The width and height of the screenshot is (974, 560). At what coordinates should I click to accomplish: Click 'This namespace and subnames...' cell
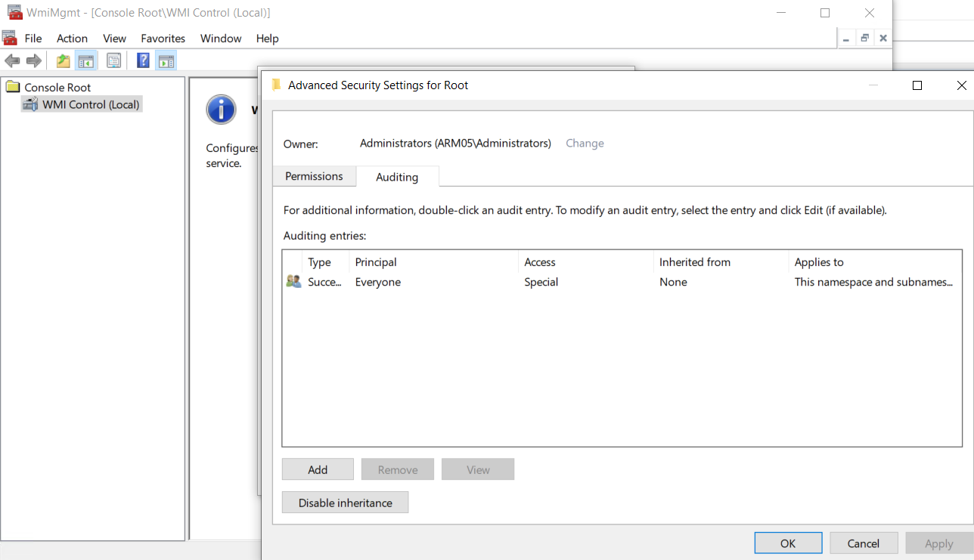(x=873, y=282)
